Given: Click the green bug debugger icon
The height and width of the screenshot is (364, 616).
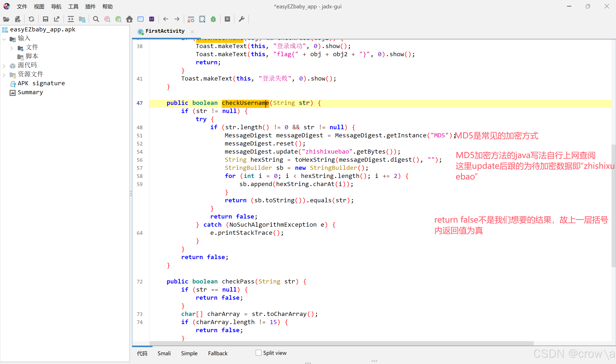Looking at the screenshot, I should click(x=213, y=19).
